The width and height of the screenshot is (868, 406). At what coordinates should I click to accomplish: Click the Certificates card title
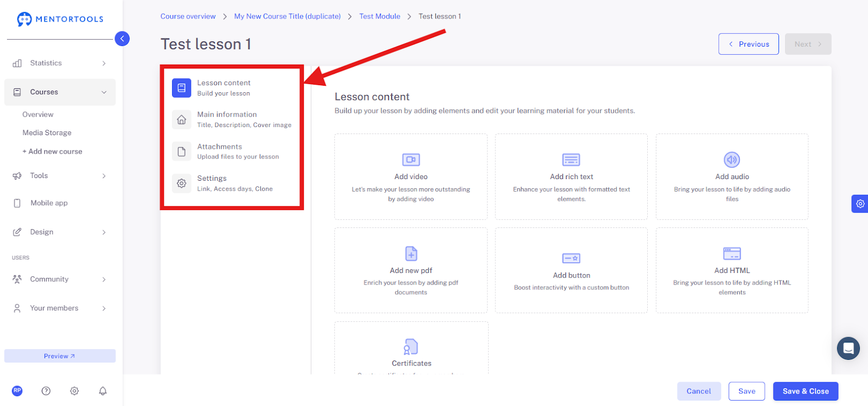tap(411, 364)
